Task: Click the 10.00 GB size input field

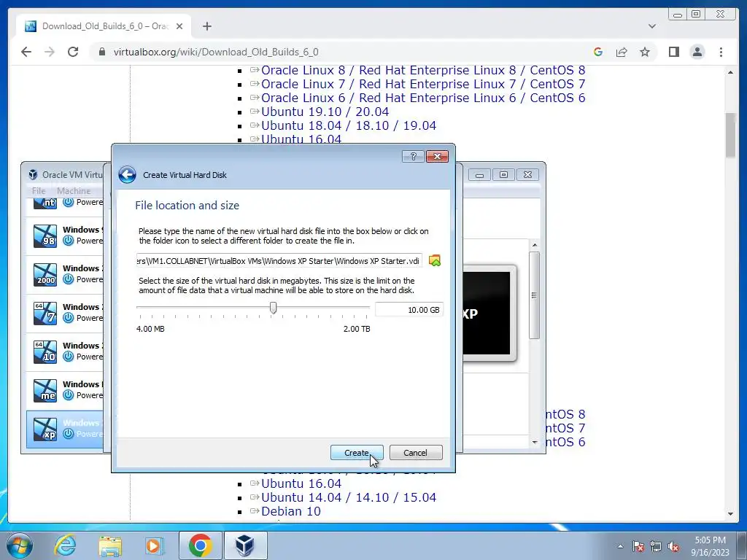Action: pyautogui.click(x=409, y=309)
